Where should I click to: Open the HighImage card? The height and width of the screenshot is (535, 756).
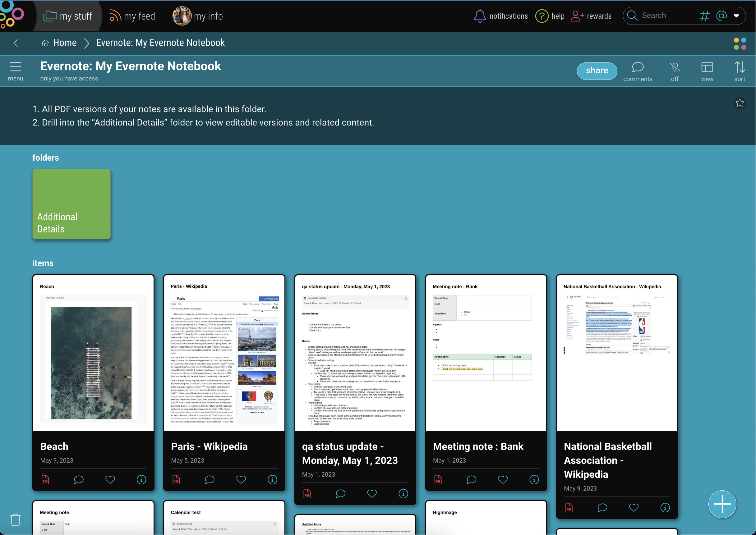click(x=486, y=518)
